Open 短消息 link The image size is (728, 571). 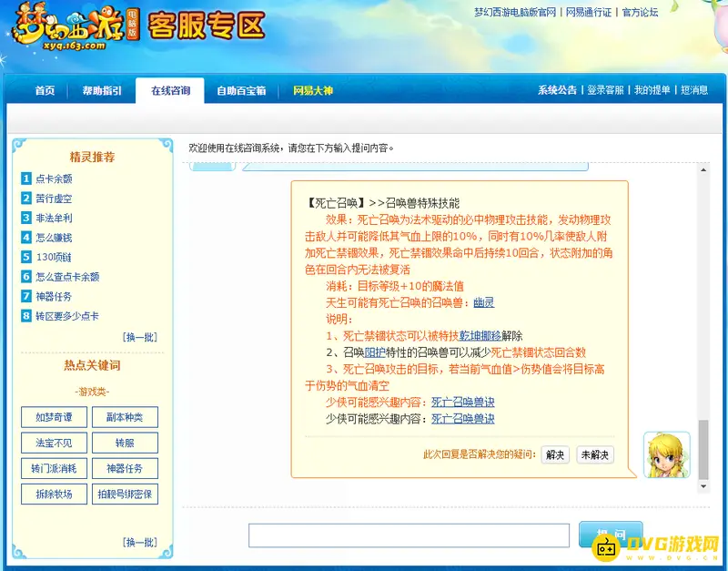click(x=694, y=90)
